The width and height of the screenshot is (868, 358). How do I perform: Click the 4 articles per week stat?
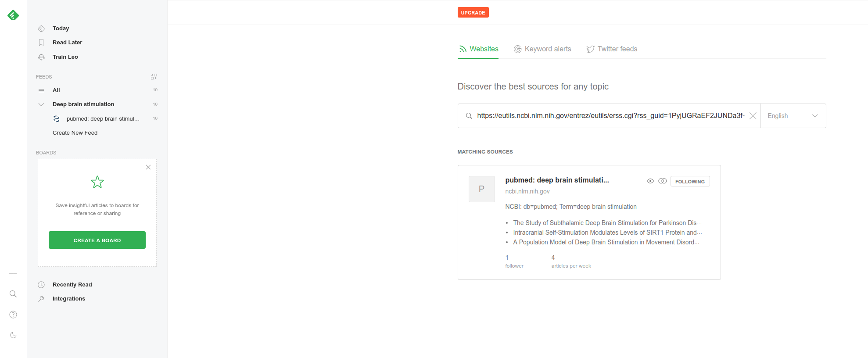(571, 261)
